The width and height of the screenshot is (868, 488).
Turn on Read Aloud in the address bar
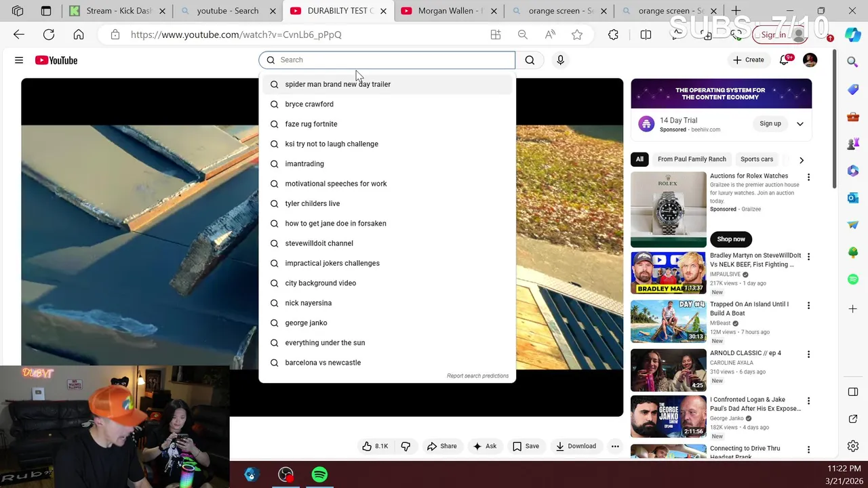tap(550, 35)
